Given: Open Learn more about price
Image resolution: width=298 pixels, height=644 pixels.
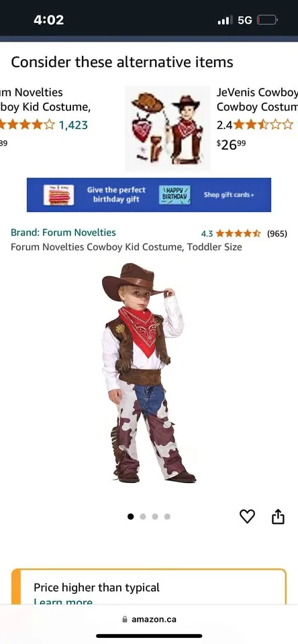Looking at the screenshot, I should (x=63, y=602).
